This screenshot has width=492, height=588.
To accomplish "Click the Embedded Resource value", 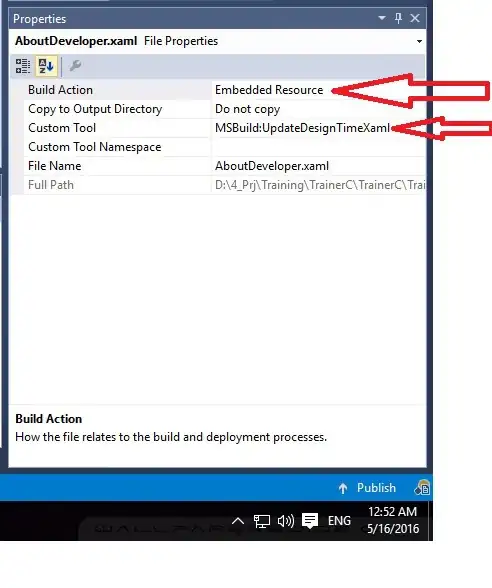I will tap(269, 90).
